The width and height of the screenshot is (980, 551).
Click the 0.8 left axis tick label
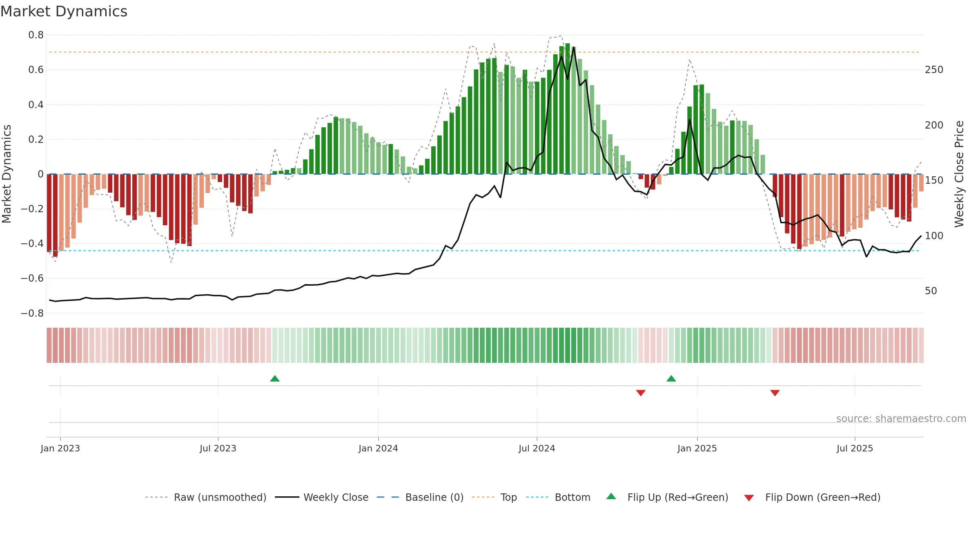(36, 35)
